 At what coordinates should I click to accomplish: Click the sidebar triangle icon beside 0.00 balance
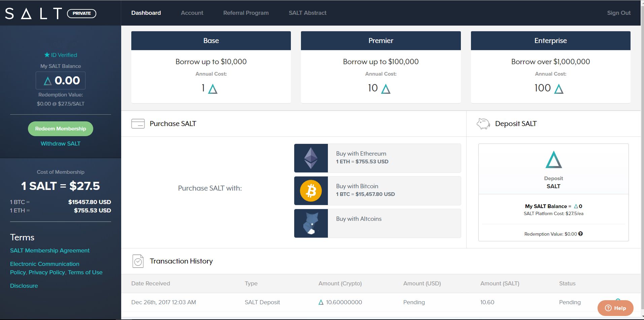(48, 81)
